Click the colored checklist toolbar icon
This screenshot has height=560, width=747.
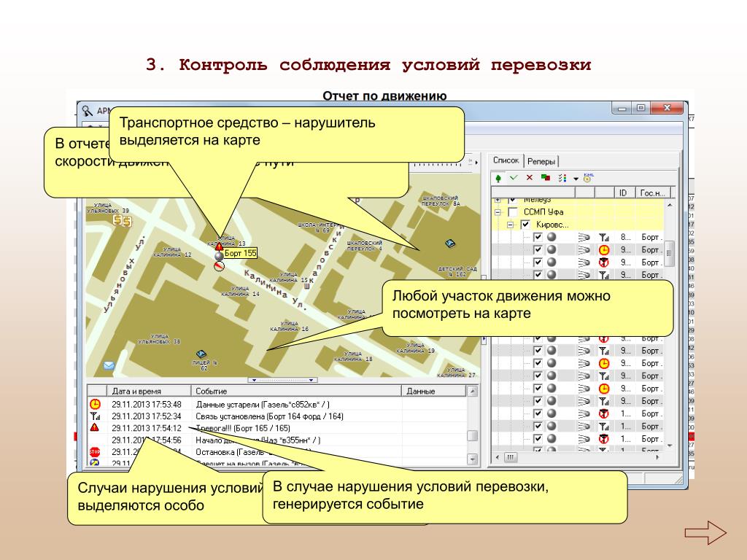coord(562,178)
